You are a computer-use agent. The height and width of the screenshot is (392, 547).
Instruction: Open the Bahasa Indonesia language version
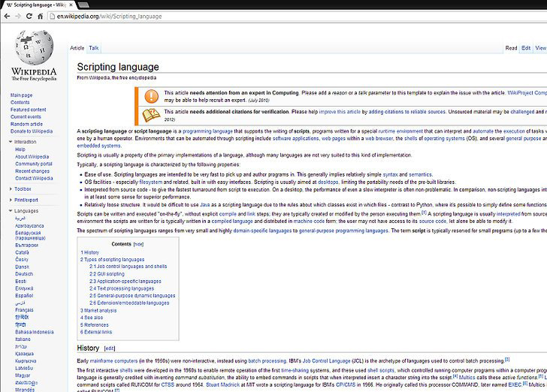35,332
